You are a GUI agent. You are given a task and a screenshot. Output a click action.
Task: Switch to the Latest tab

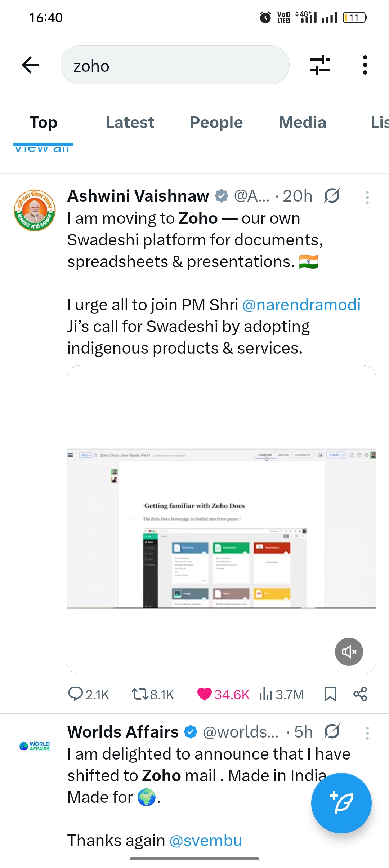tap(130, 123)
